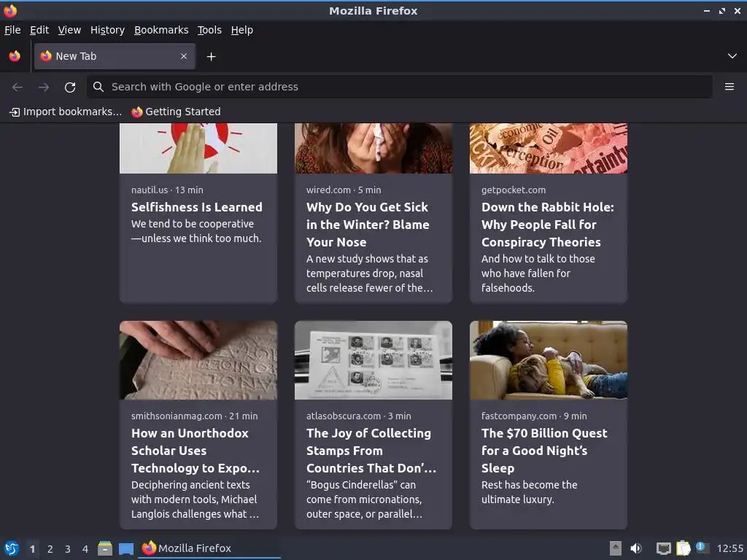Click the search magnifier icon in address bar
The width and height of the screenshot is (747, 560).
click(x=98, y=87)
